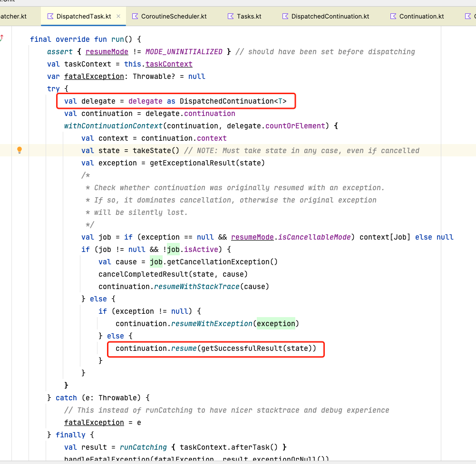Click the underlined taskContext property reference
This screenshot has height=464, width=476.
(x=169, y=64)
